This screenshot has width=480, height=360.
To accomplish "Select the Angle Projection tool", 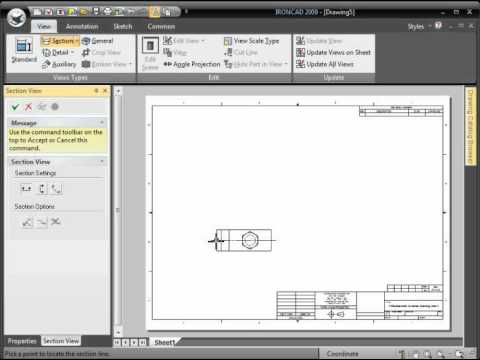I will pos(192,64).
